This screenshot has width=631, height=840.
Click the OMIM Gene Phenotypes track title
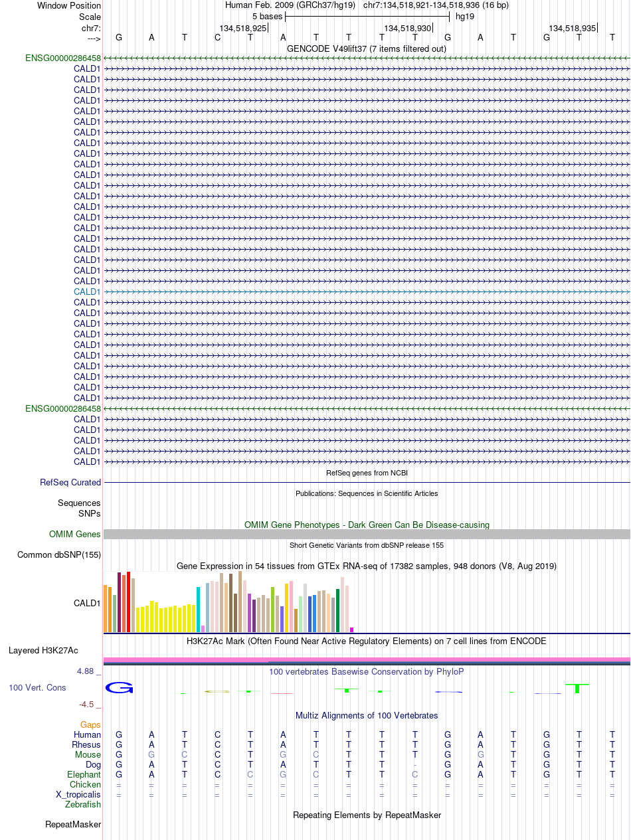click(x=367, y=525)
